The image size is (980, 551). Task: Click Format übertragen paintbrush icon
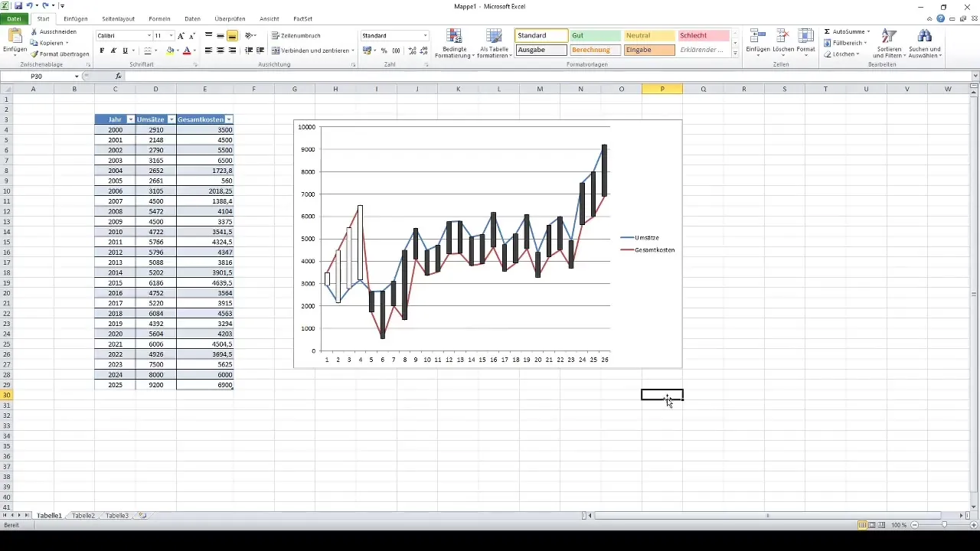coord(34,54)
